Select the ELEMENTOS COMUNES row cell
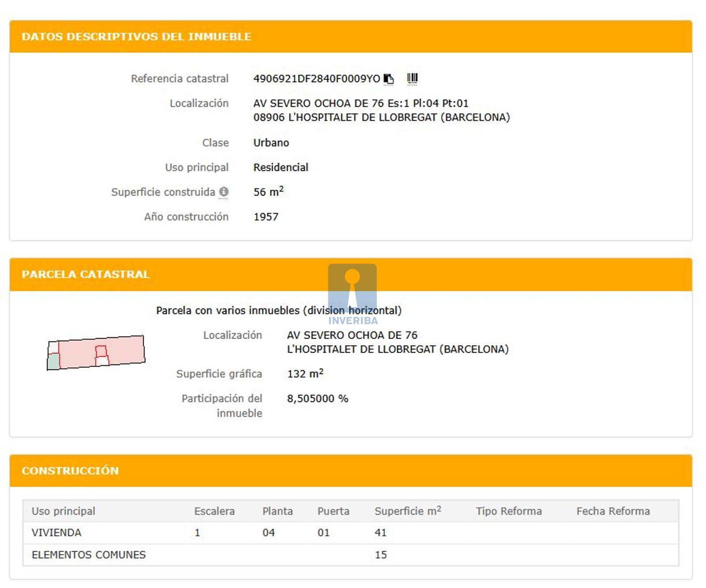The image size is (706, 588). click(89, 555)
